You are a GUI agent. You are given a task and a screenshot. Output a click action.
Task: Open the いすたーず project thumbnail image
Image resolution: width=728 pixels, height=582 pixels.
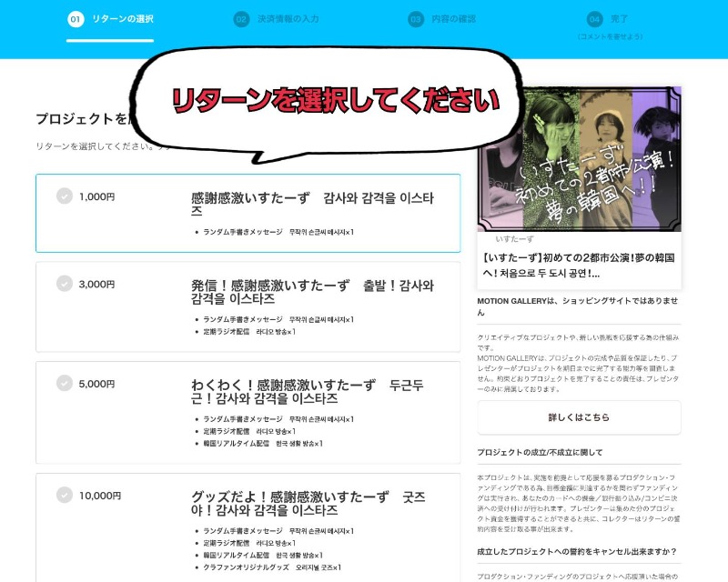(579, 159)
